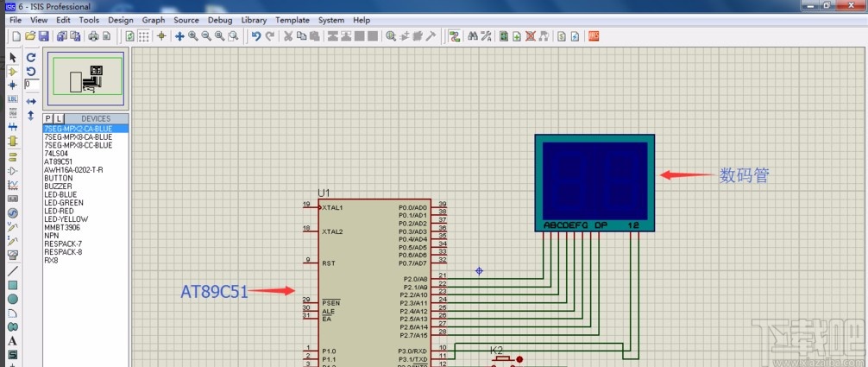868x367 pixels.
Task: Select Generator mode
Action: click(x=13, y=213)
